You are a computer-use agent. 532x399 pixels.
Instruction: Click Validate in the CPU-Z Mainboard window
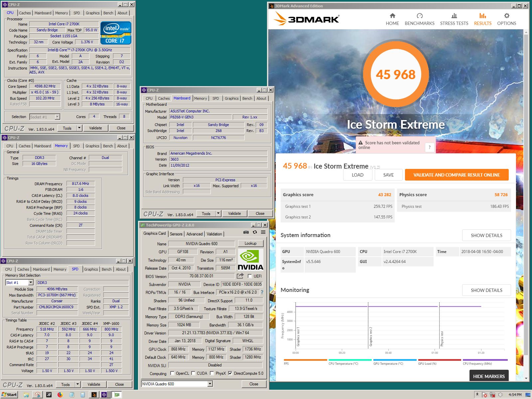tap(234, 213)
